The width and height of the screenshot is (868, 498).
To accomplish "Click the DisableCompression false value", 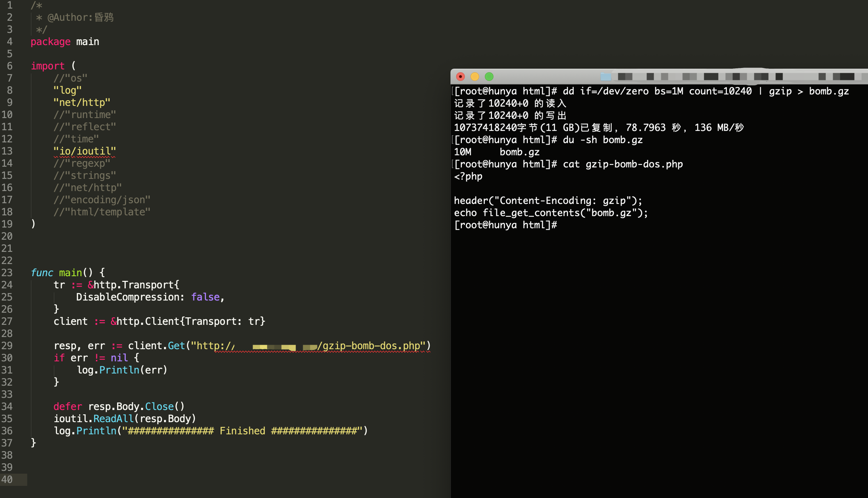I will pos(205,297).
